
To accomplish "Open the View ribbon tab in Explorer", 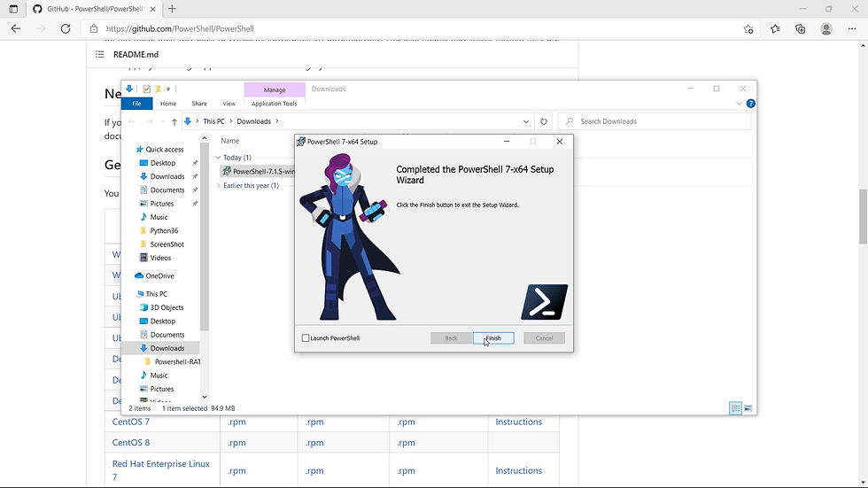I will pyautogui.click(x=229, y=104).
